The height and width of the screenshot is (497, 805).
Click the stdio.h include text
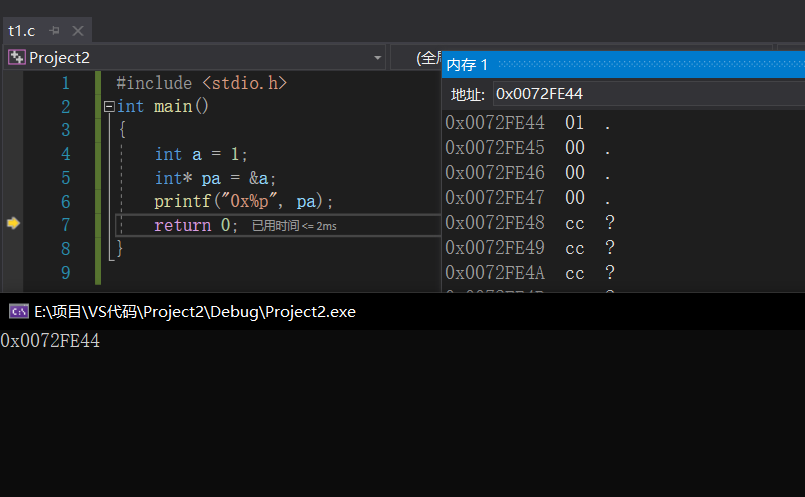tap(244, 83)
